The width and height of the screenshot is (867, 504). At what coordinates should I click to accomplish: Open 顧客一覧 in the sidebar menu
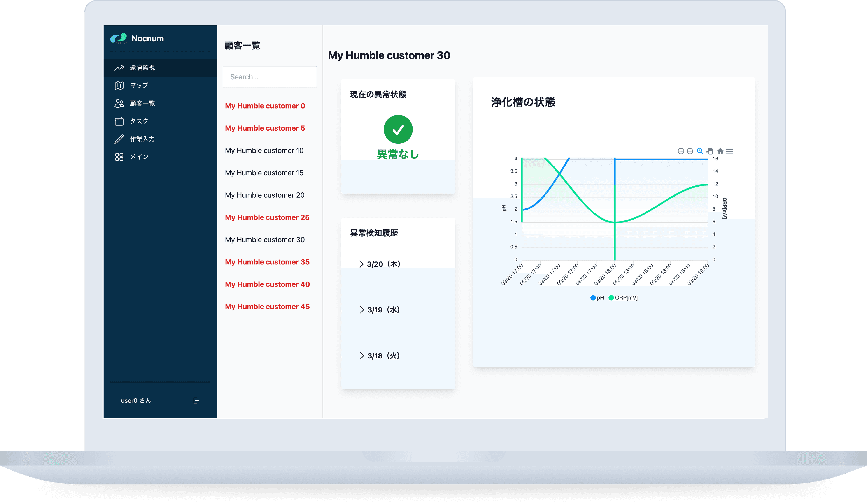point(160,103)
